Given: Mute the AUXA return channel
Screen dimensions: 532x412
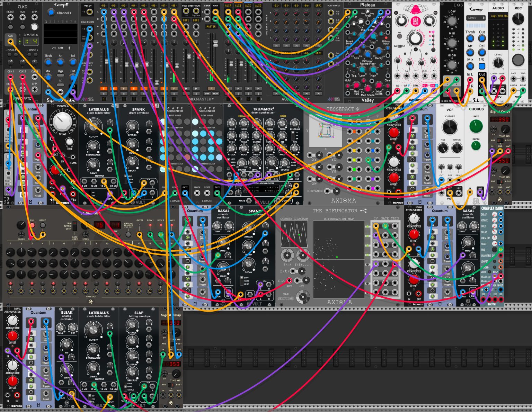Looking at the screenshot, I should coord(228,89).
